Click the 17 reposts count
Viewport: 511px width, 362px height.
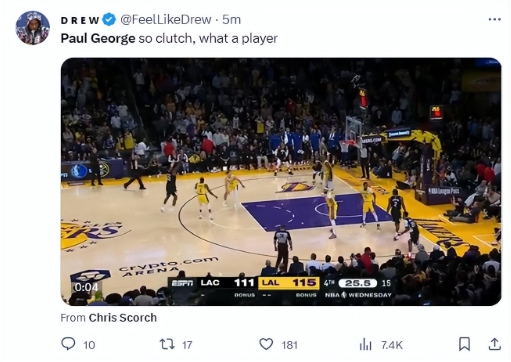click(187, 345)
